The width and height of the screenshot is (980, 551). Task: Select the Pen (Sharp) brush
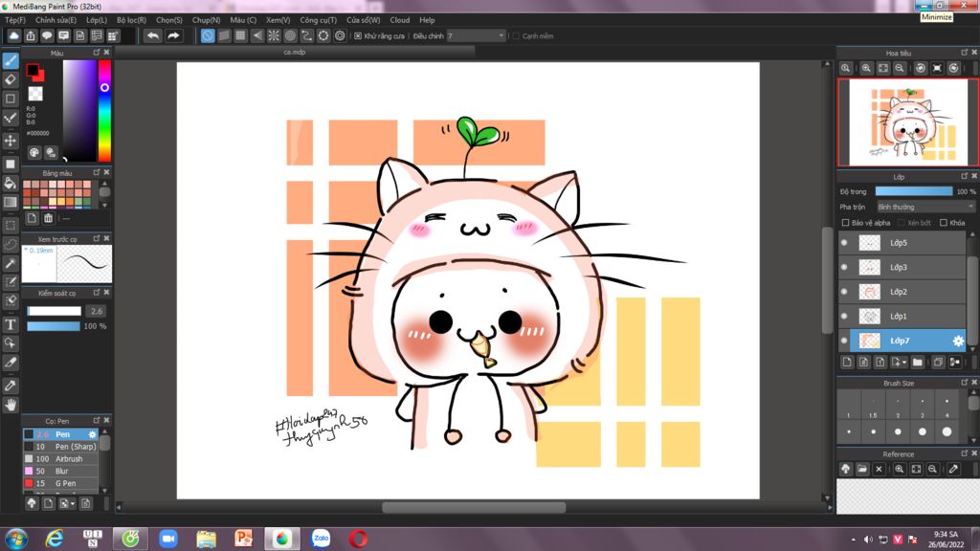[61, 447]
